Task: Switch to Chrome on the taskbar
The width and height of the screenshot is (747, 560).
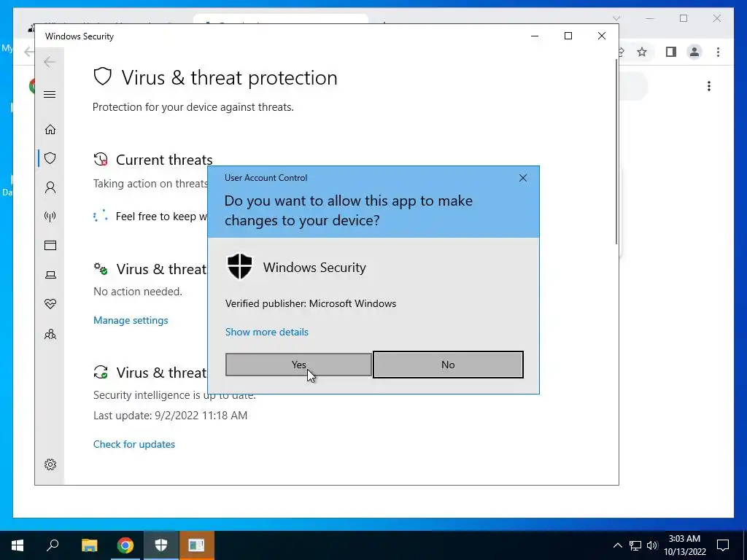Action: pos(125,545)
